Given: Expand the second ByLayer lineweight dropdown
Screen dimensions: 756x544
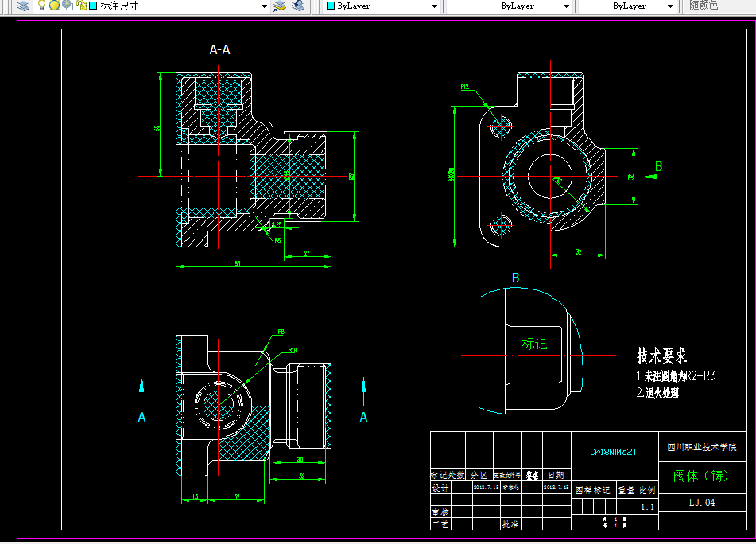Looking at the screenshot, I should [670, 6].
